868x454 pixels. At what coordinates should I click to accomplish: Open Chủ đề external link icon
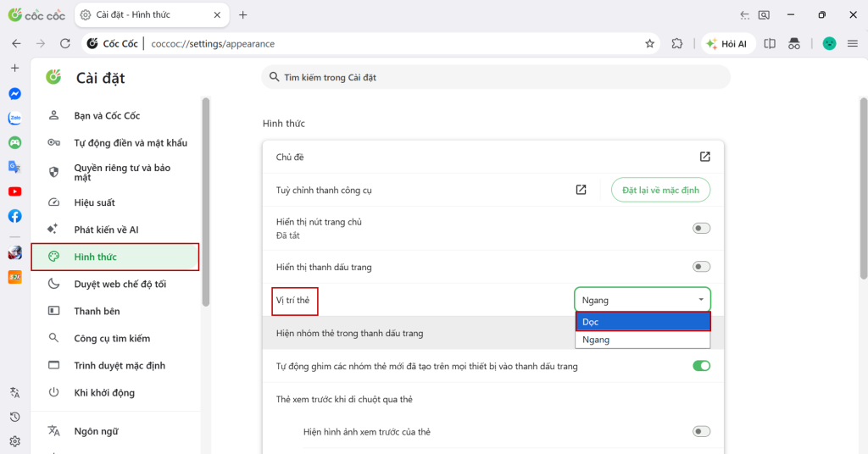(x=704, y=157)
